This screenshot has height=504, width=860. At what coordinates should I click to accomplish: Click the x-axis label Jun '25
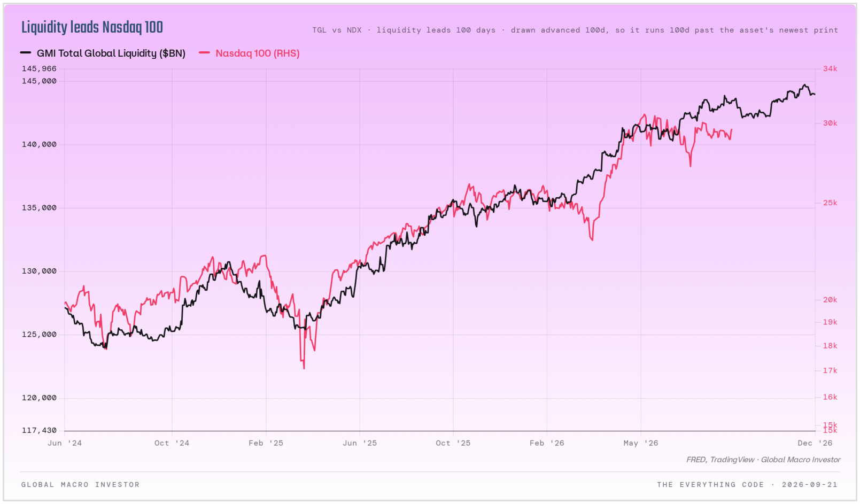pos(360,443)
